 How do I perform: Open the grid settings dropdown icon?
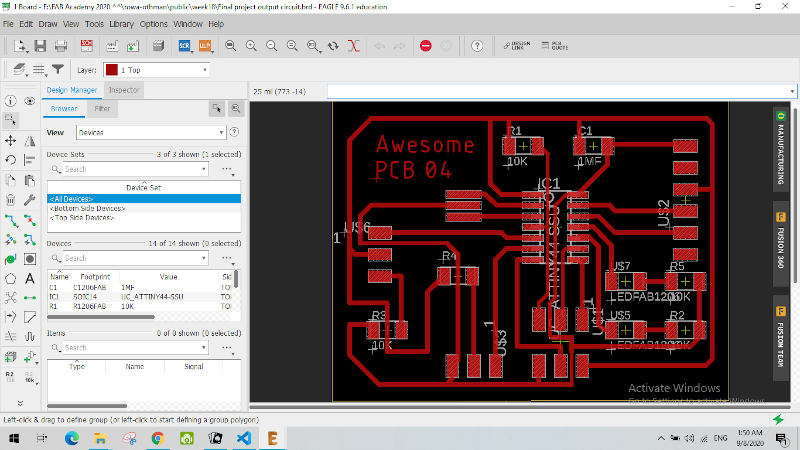pyautogui.click(x=40, y=70)
